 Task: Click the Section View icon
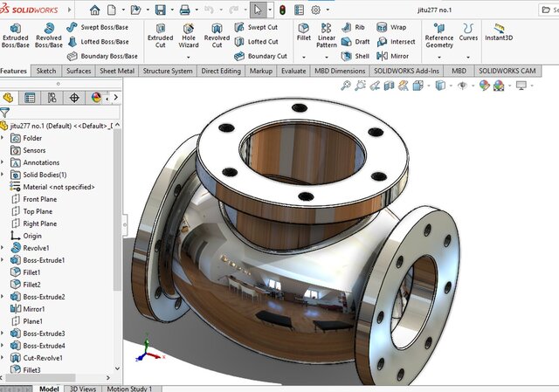pos(389,86)
